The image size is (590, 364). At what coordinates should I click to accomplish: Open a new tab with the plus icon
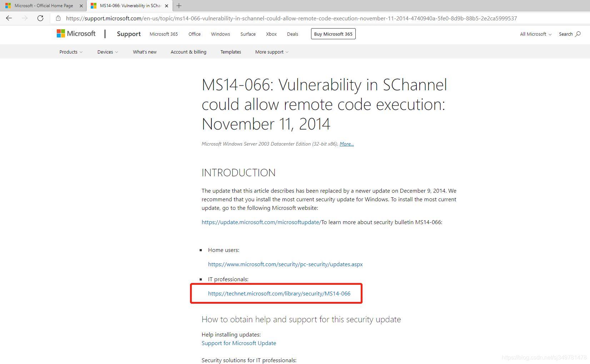pyautogui.click(x=179, y=6)
